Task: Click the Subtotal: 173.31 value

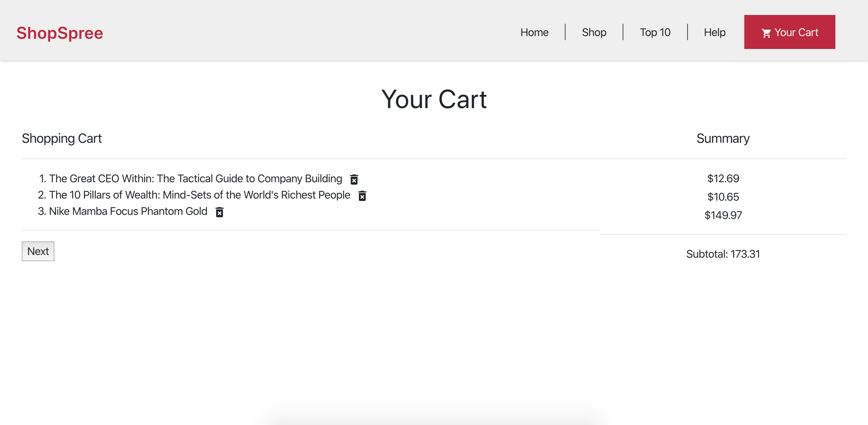Action: pyautogui.click(x=723, y=254)
